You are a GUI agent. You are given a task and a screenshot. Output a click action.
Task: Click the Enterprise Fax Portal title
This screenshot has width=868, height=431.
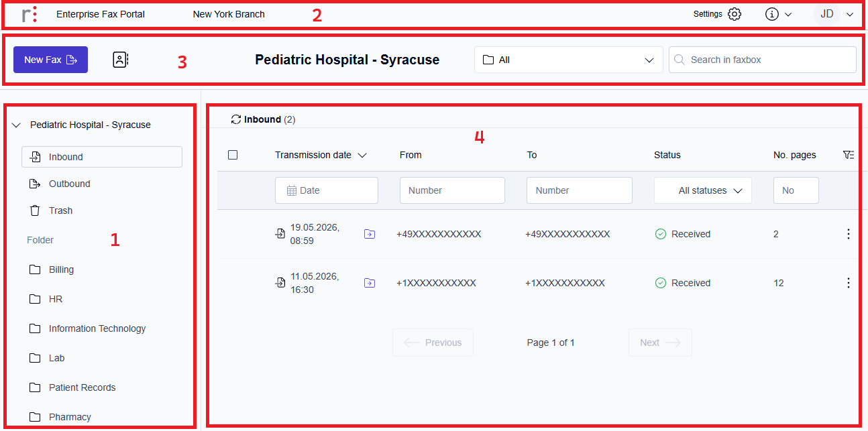[101, 14]
